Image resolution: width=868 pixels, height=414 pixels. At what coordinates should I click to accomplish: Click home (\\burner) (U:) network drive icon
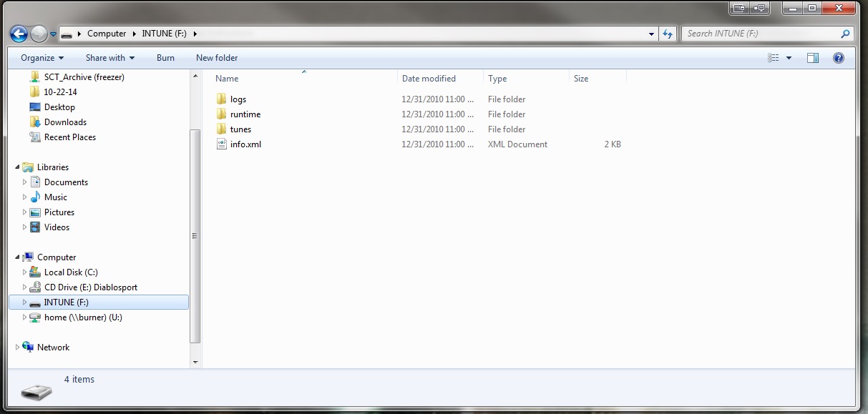tap(35, 317)
